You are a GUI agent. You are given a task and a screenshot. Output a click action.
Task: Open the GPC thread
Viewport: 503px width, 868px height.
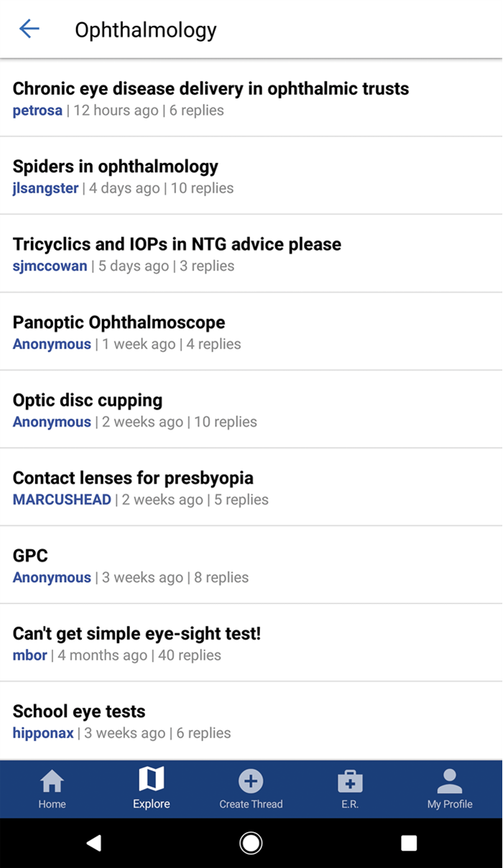click(31, 555)
